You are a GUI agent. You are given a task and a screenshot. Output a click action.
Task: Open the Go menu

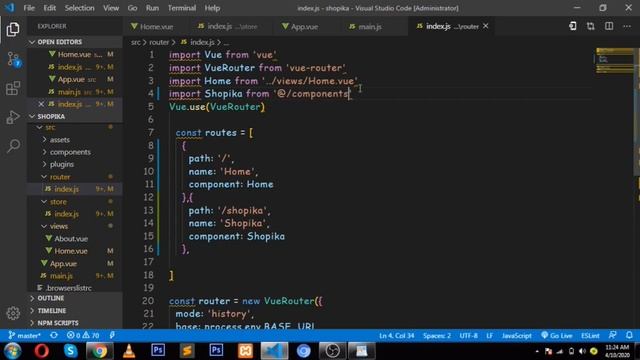pos(132,8)
